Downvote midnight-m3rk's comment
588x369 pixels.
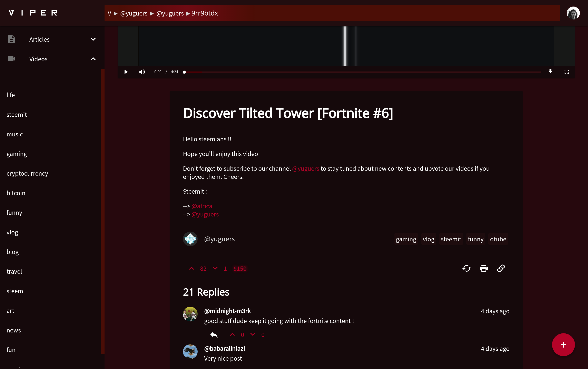(253, 334)
